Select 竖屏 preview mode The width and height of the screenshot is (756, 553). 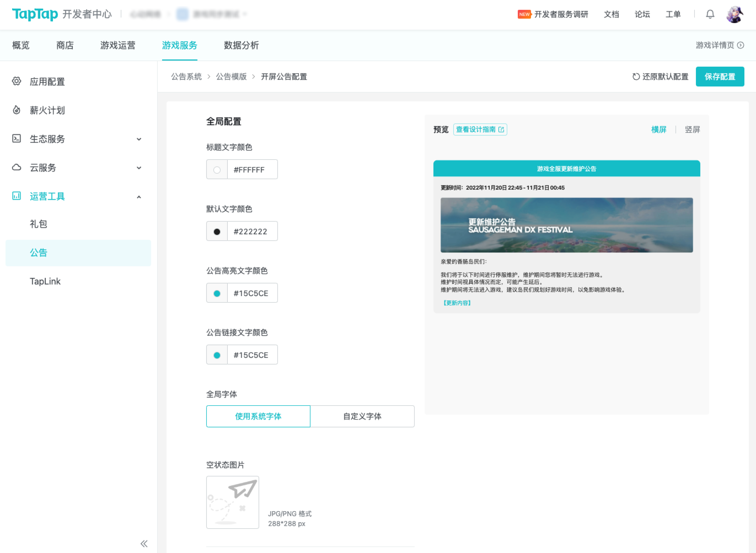(692, 129)
